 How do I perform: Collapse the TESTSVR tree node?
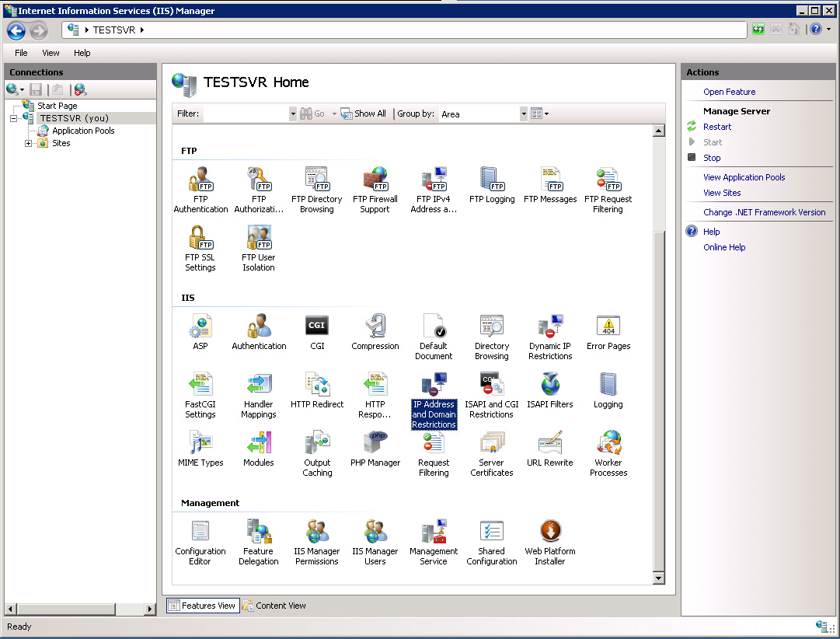coord(13,118)
